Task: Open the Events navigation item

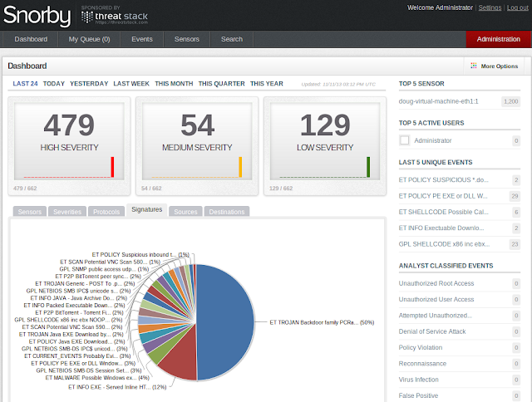Action: 142,39
